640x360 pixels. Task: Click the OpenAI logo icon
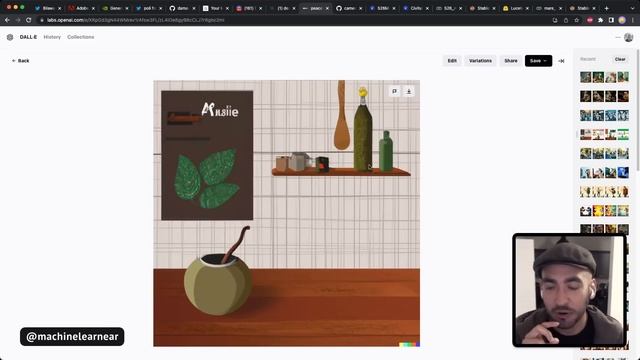pyautogui.click(x=10, y=37)
